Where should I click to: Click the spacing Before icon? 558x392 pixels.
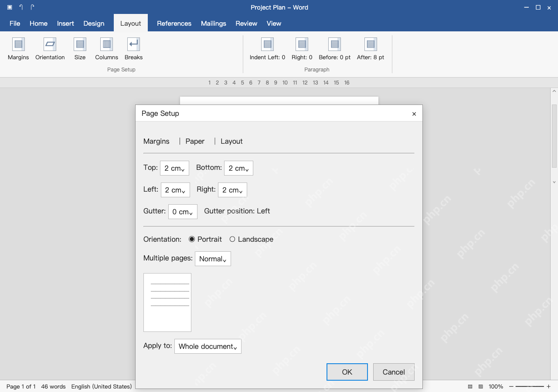334,44
